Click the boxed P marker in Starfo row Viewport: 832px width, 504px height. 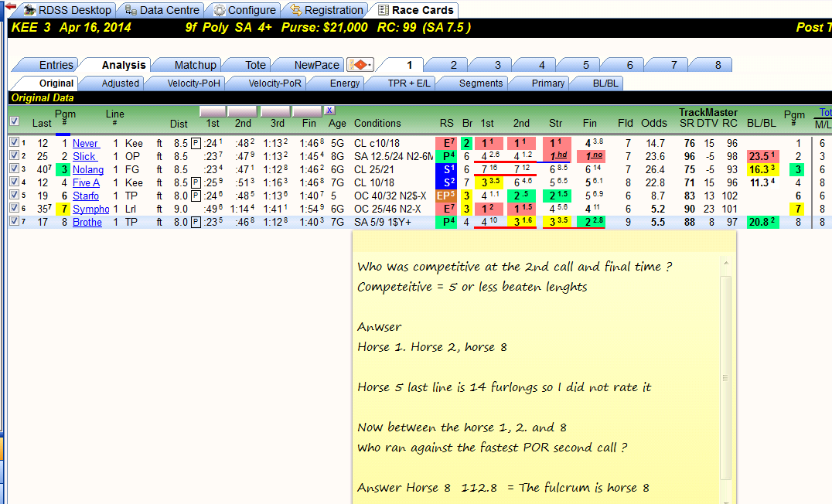coord(196,196)
